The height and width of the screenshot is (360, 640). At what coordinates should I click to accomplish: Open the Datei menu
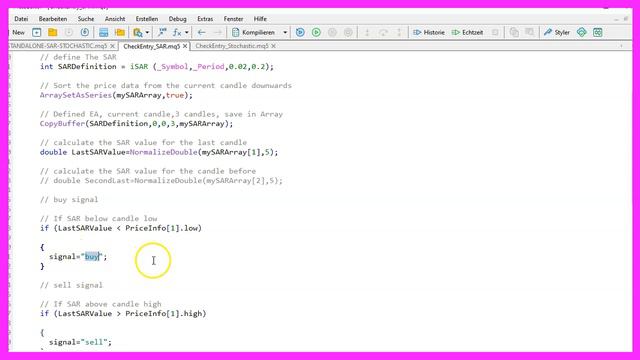click(x=21, y=19)
